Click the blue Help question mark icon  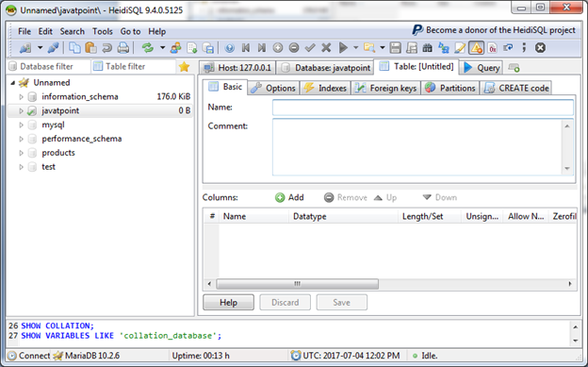pos(230,48)
